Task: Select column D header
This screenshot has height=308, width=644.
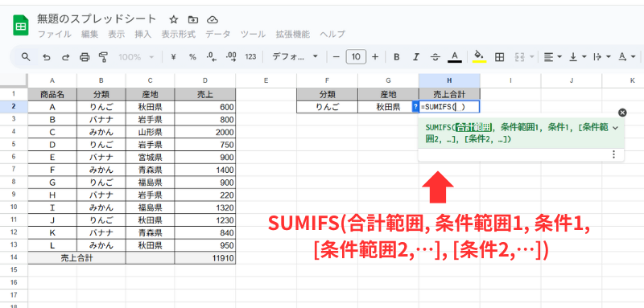Action: (205, 80)
